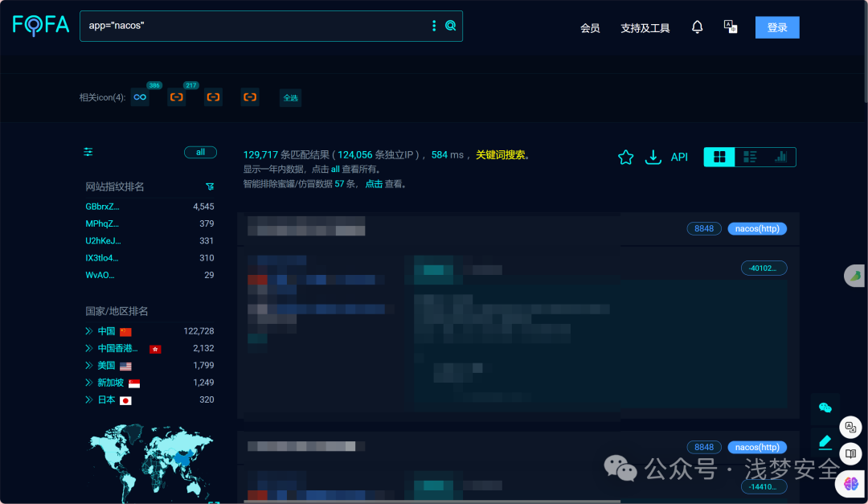
Task: Click the FOFA logo
Action: pyautogui.click(x=40, y=25)
